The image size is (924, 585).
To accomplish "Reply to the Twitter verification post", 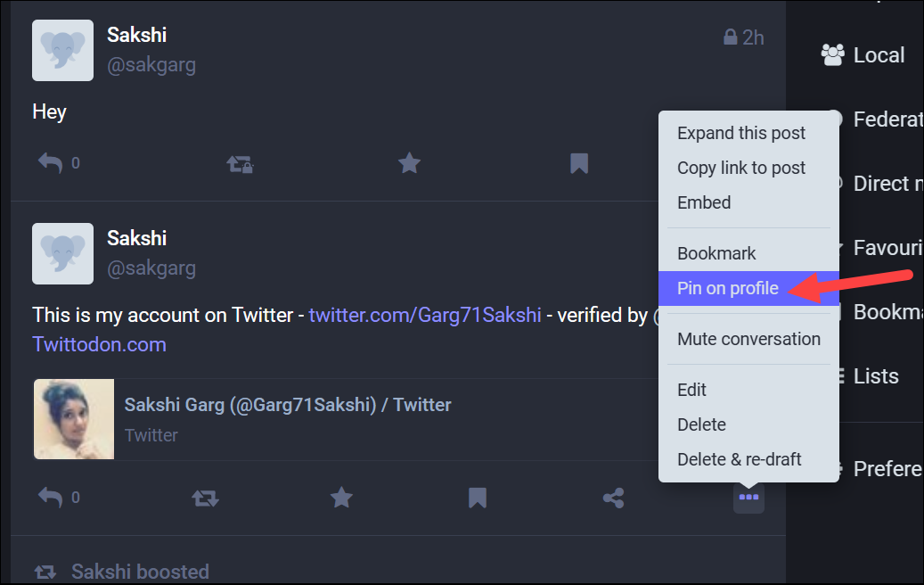I will tap(50, 498).
